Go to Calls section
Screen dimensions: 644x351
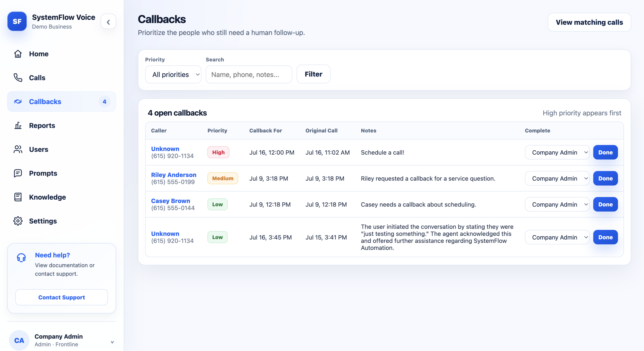(62, 78)
